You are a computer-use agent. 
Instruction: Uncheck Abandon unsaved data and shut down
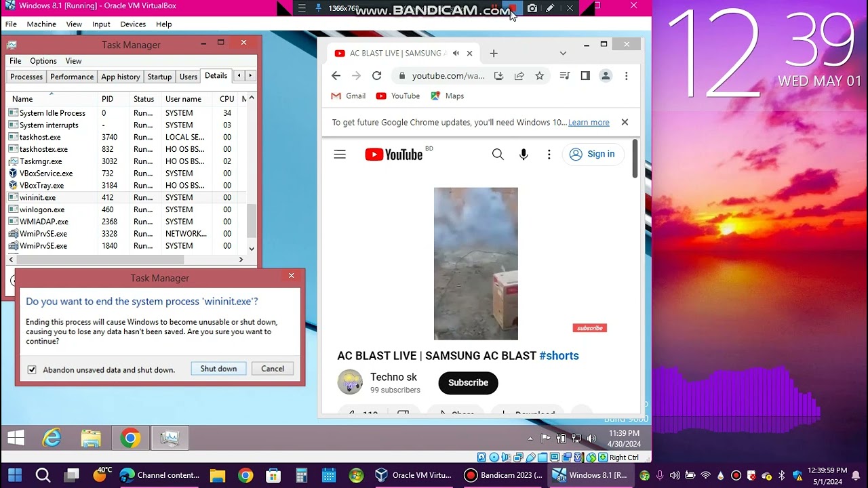(32, 369)
